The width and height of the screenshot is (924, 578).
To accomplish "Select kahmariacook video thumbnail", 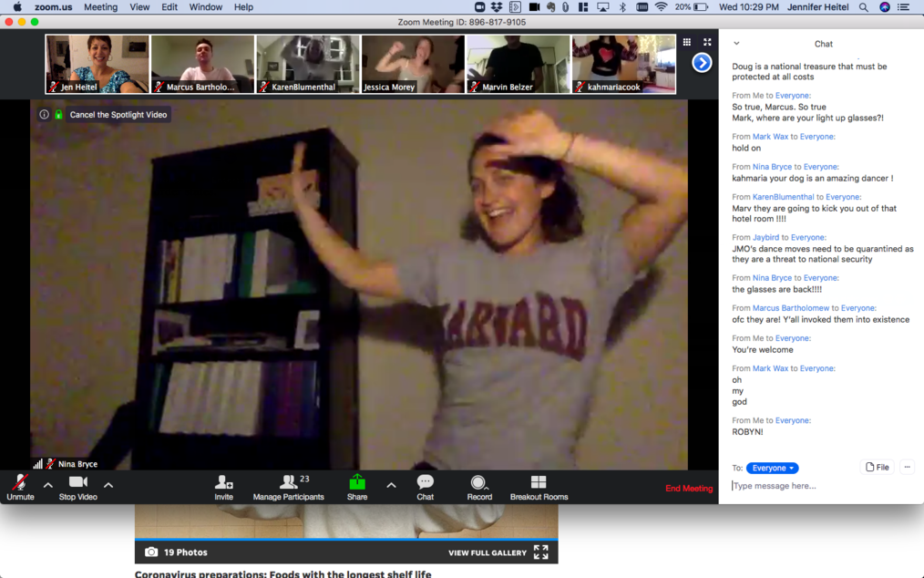I will click(x=623, y=64).
